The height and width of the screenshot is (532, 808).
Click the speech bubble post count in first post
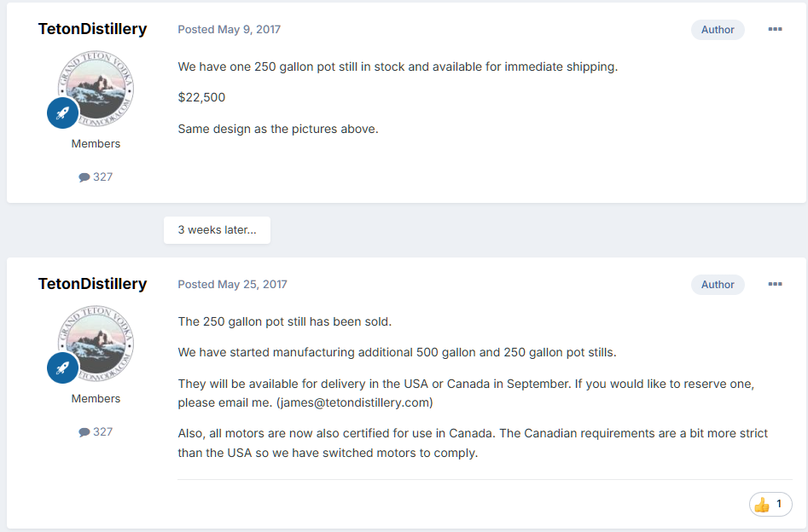click(x=96, y=176)
